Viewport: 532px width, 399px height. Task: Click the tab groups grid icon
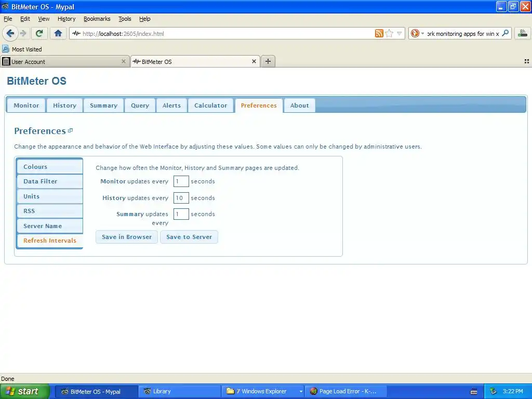(x=527, y=61)
